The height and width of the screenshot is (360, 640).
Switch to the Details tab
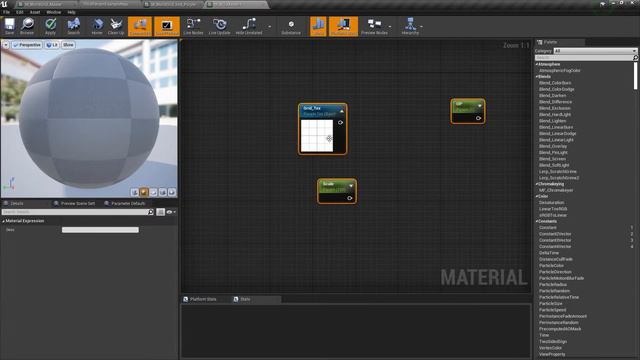[16, 203]
